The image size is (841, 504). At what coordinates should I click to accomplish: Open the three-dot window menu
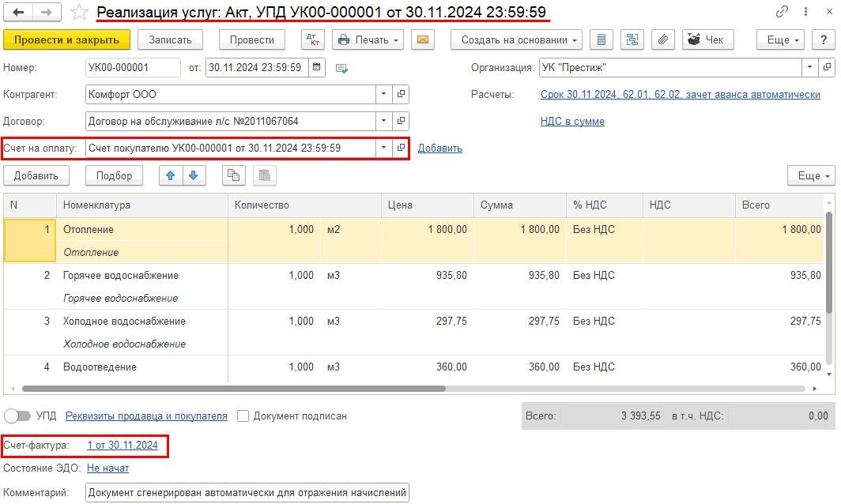point(805,11)
